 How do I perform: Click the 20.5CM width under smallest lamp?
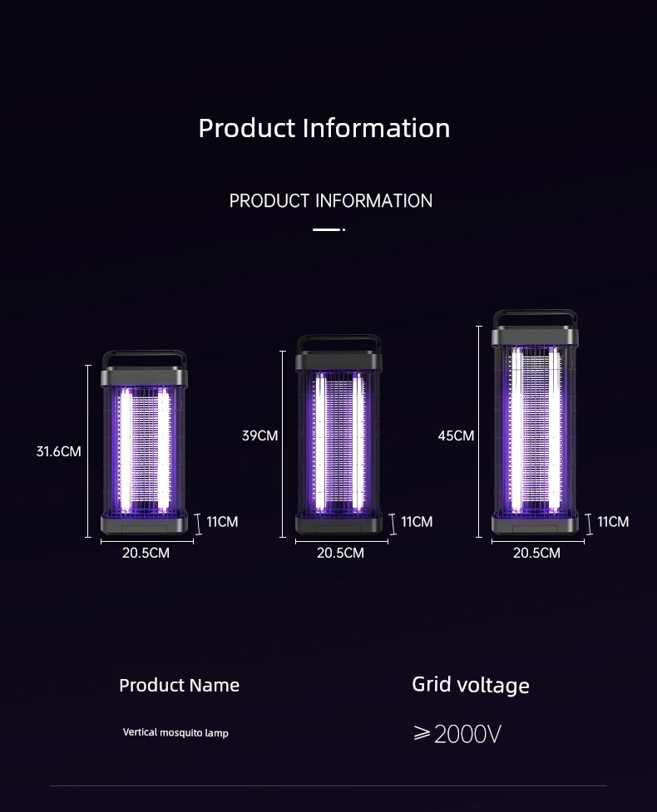[146, 553]
